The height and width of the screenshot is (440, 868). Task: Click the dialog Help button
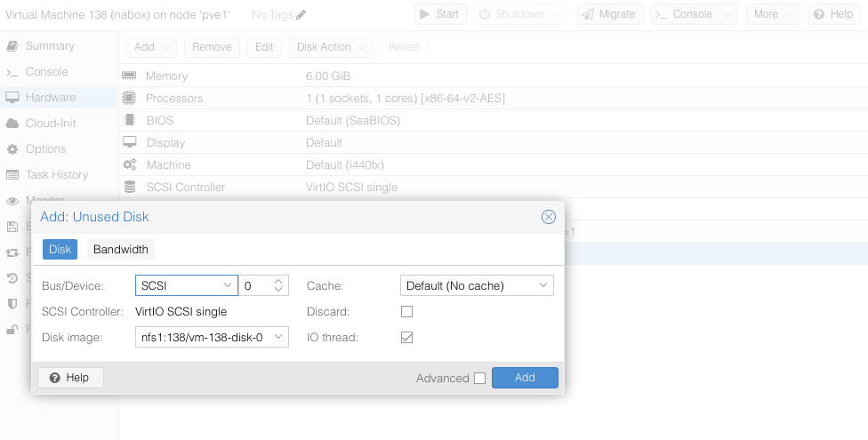(70, 378)
